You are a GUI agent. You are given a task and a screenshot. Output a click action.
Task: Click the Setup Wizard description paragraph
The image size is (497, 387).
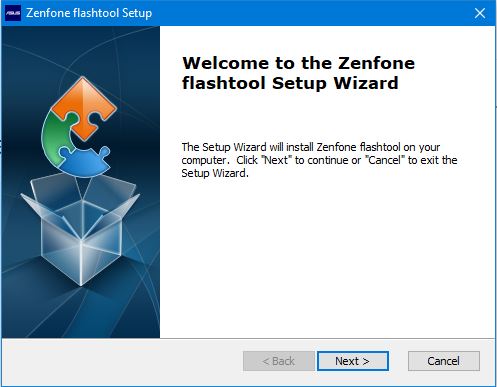pyautogui.click(x=319, y=160)
